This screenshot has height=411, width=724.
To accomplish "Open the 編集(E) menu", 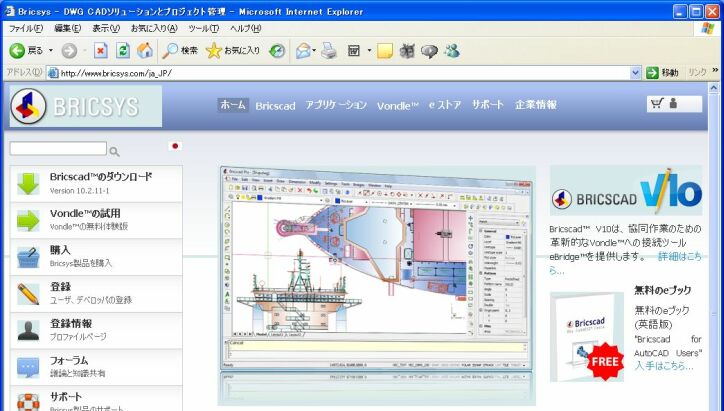I will click(67, 29).
